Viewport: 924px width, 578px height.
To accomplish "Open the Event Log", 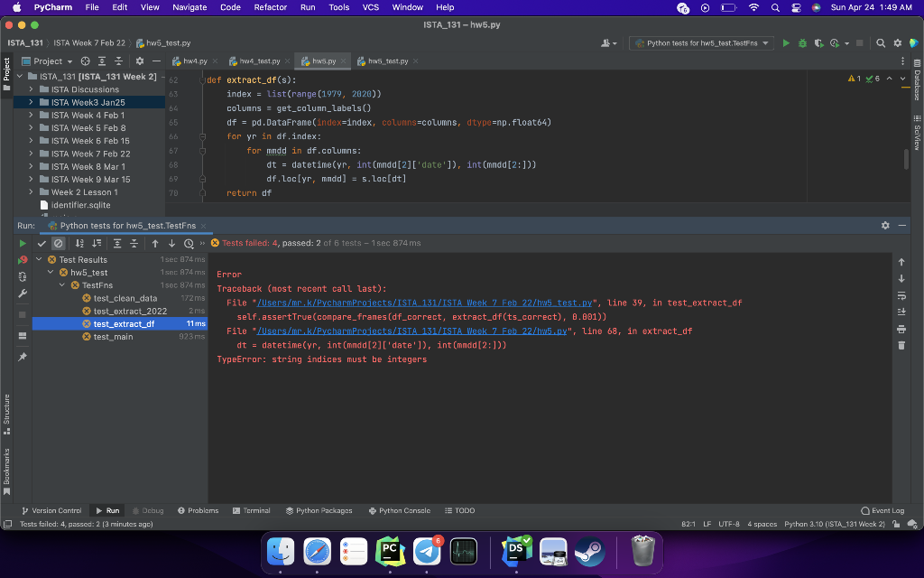I will pyautogui.click(x=882, y=511).
